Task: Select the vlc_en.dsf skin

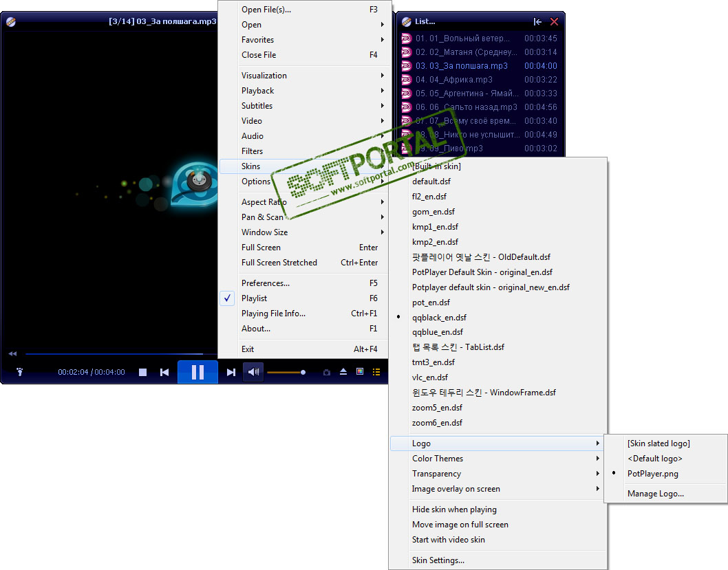Action: pos(497,377)
